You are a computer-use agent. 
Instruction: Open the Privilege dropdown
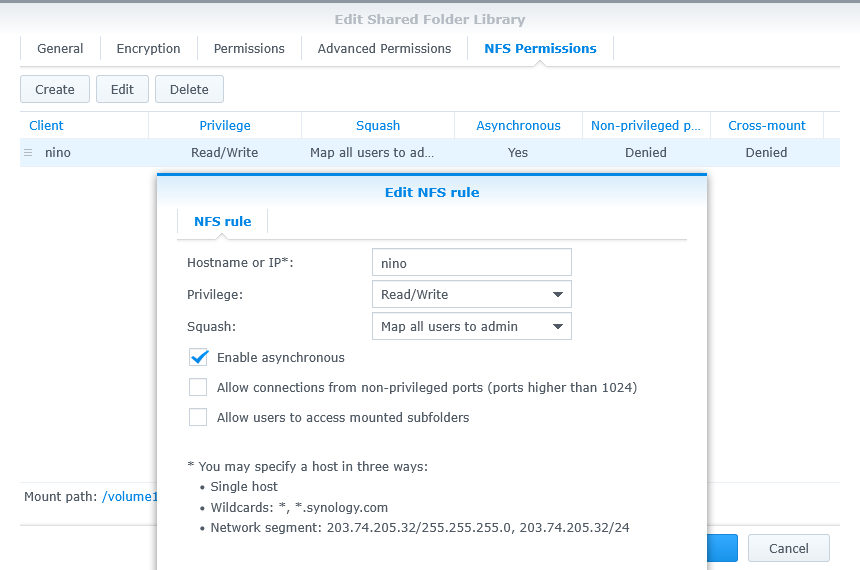coord(472,295)
